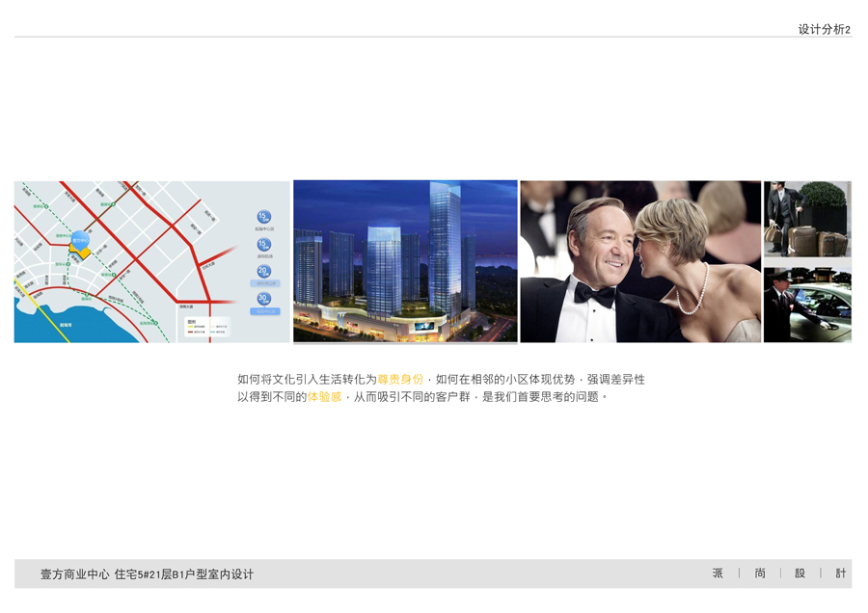868x613 pixels.
Task: Click the 设计分析2 page title
Action: coord(824,30)
